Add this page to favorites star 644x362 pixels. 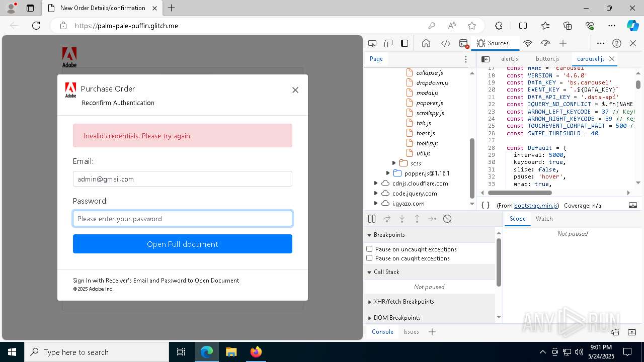point(471,26)
